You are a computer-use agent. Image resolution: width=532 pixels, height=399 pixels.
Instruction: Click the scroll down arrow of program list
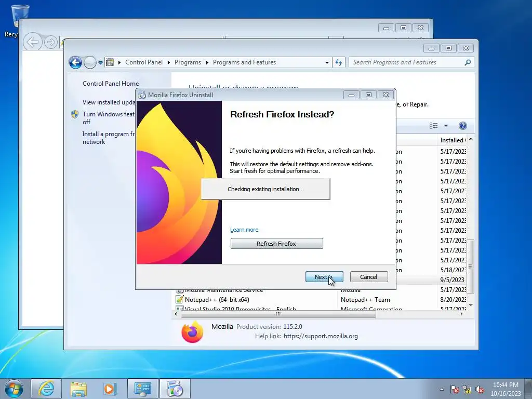click(471, 305)
